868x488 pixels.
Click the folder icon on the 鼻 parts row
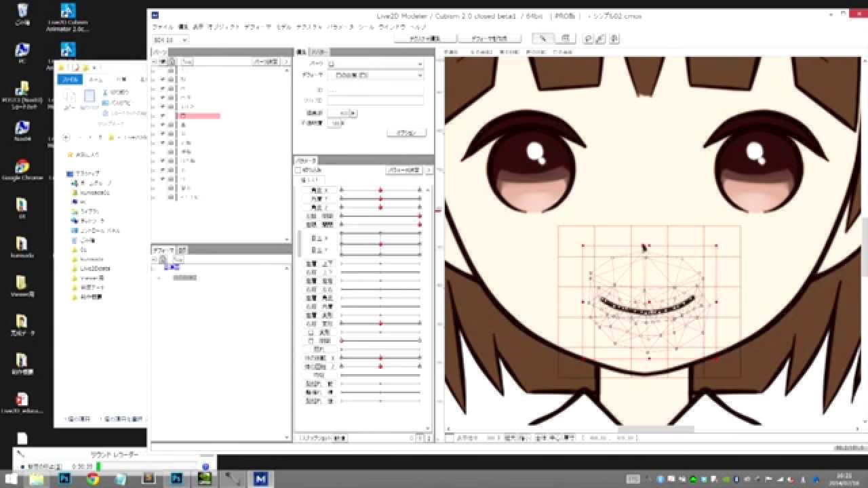pyautogui.click(x=172, y=125)
